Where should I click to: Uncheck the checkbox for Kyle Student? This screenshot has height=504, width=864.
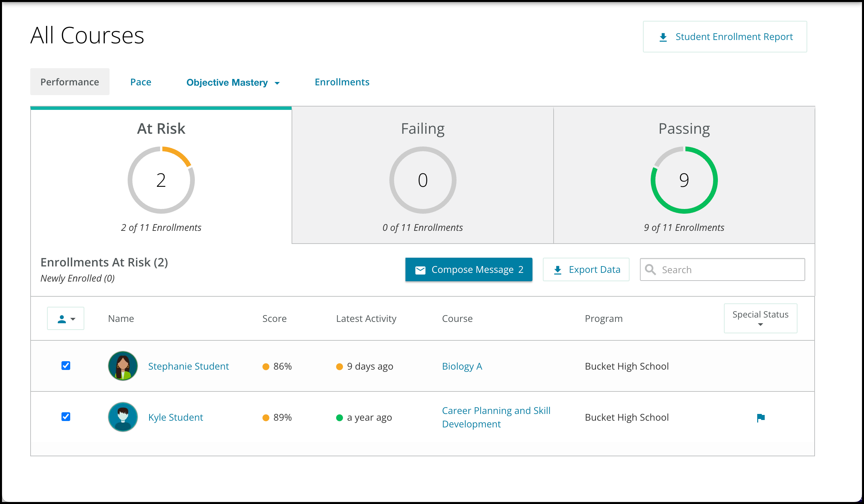pos(66,417)
